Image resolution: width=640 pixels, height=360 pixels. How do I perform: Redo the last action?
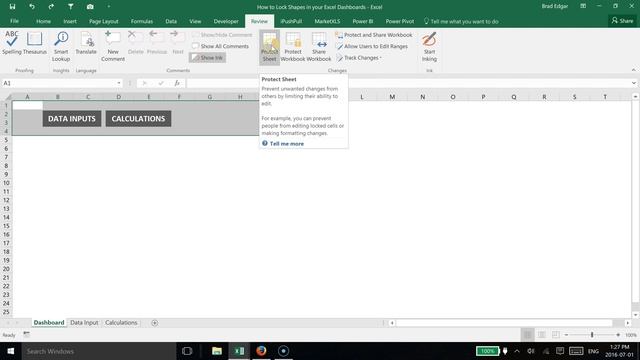coord(51,7)
